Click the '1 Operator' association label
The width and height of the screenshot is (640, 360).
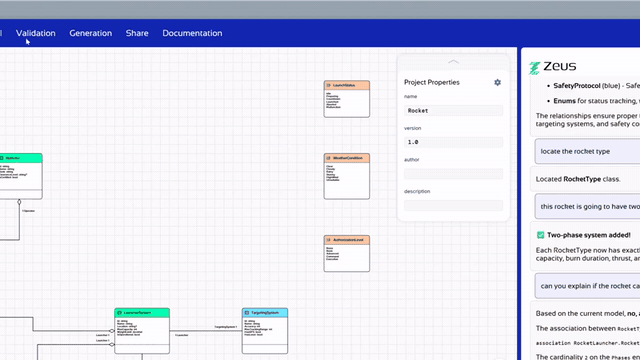(x=29, y=211)
